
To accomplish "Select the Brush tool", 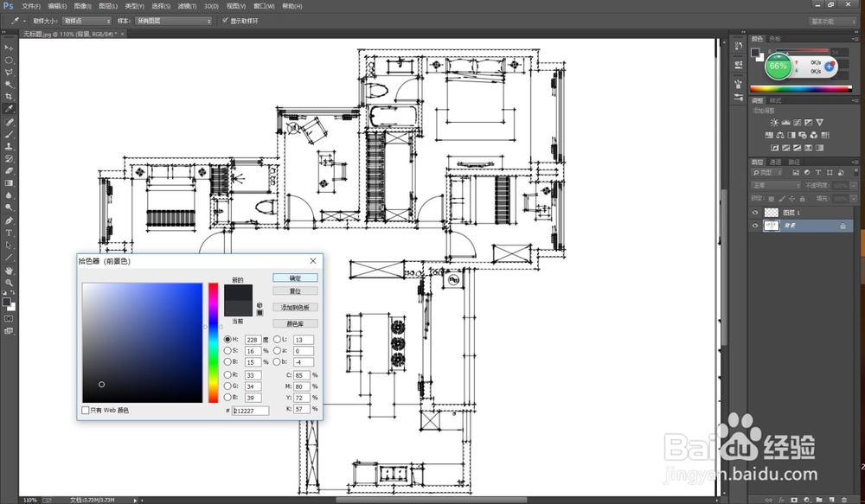I will 9,134.
